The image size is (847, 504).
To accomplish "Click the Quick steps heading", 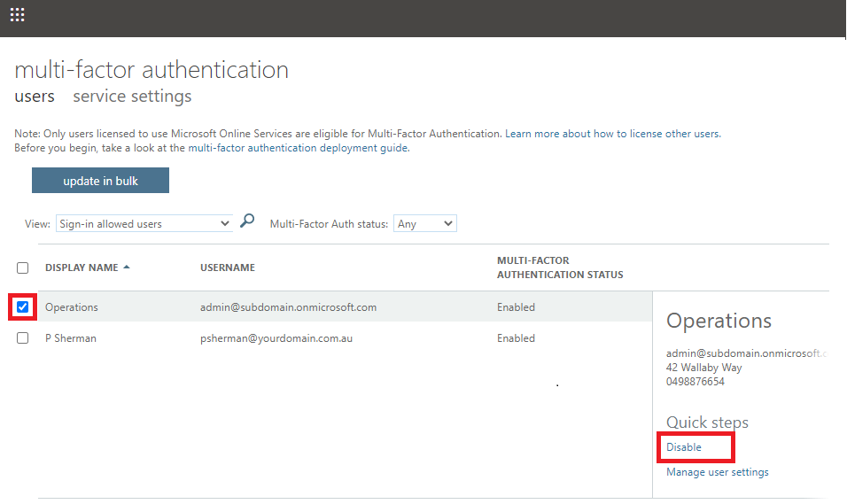I will pos(707,423).
